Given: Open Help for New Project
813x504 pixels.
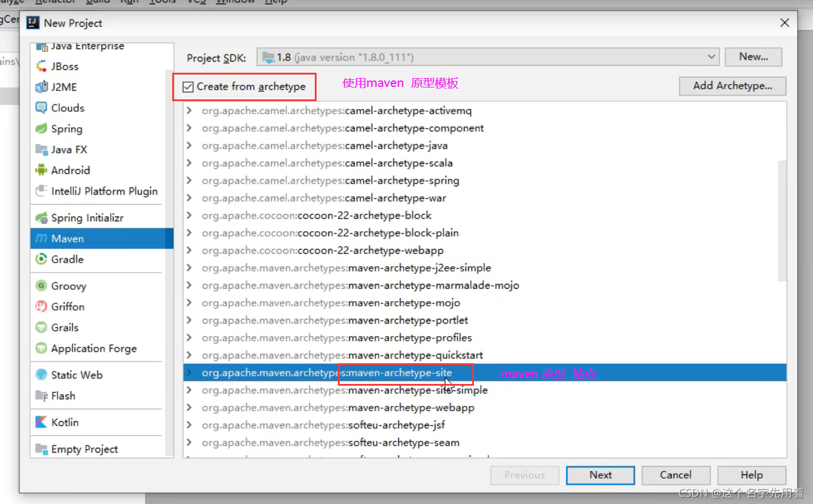Looking at the screenshot, I should [751, 475].
